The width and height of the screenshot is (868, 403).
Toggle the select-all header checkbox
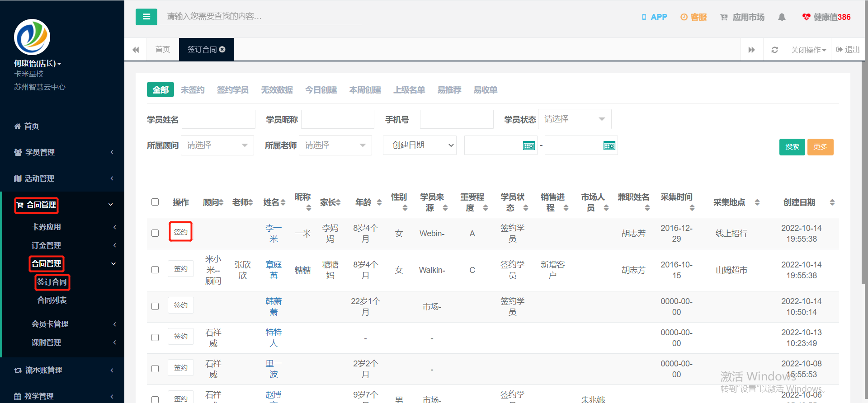(x=155, y=202)
